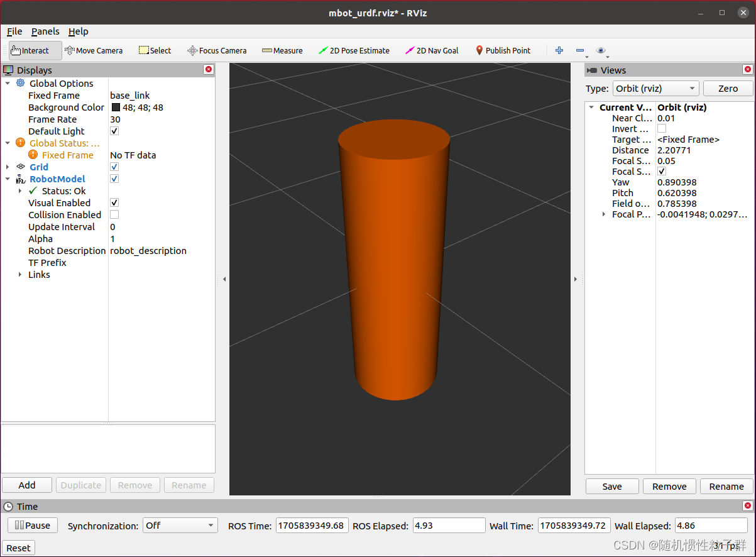Open the view Type dropdown
The image size is (756, 557).
[x=656, y=89]
